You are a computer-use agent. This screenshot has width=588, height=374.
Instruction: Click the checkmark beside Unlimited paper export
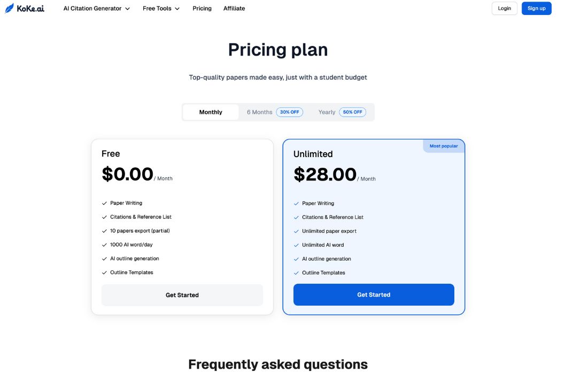coord(296,231)
